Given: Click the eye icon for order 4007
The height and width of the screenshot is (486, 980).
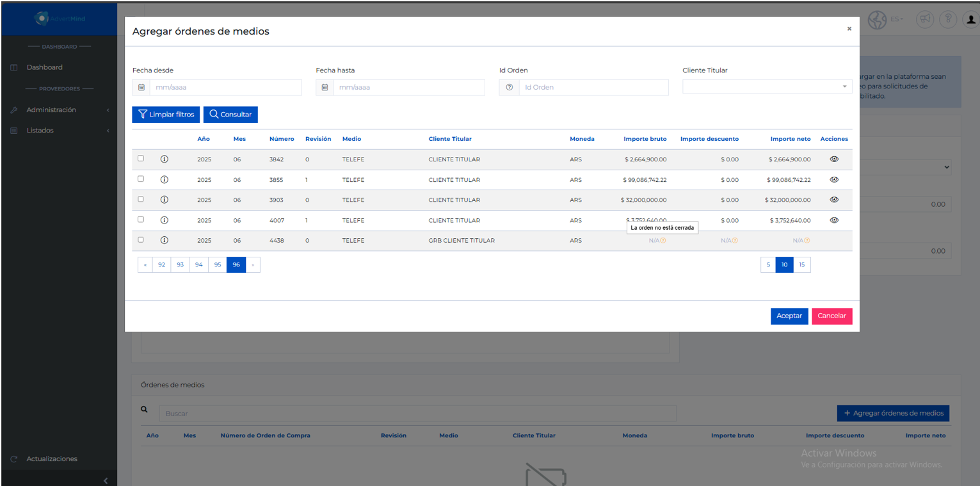Looking at the screenshot, I should coord(834,220).
